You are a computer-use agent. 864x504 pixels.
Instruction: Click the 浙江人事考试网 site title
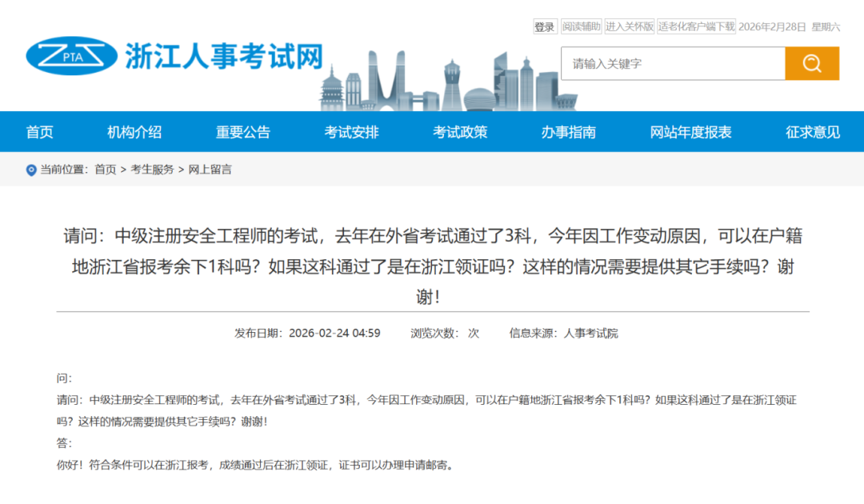224,57
